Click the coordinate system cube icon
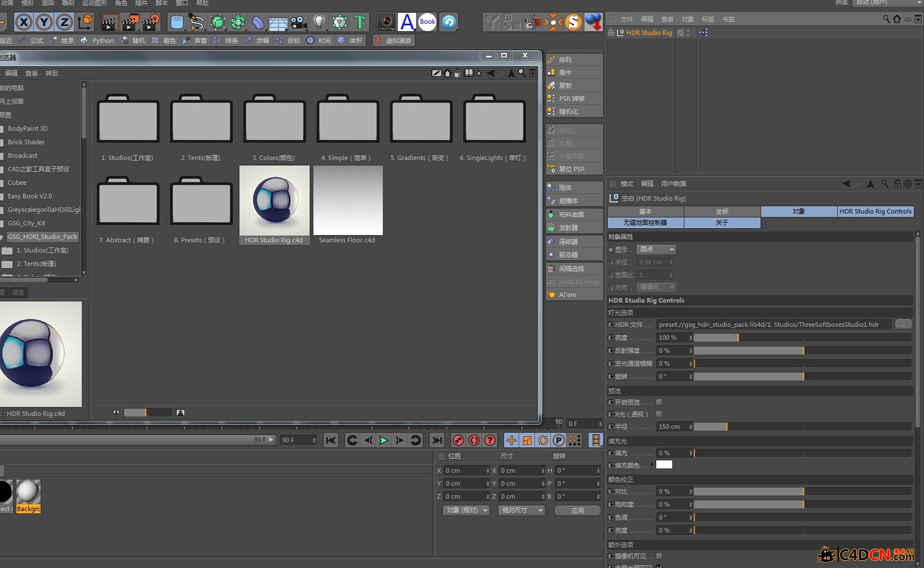The width and height of the screenshot is (924, 568). coord(85,22)
